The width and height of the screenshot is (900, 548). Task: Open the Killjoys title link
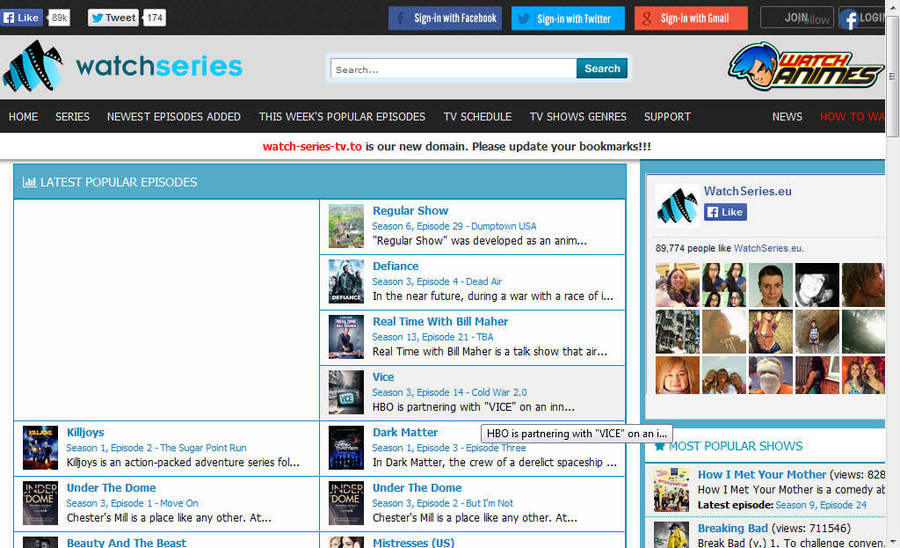(x=85, y=433)
